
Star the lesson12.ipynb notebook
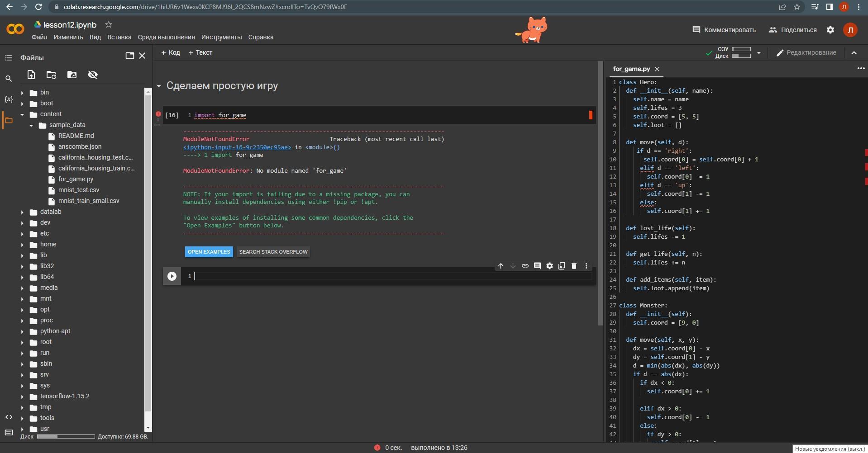click(109, 25)
